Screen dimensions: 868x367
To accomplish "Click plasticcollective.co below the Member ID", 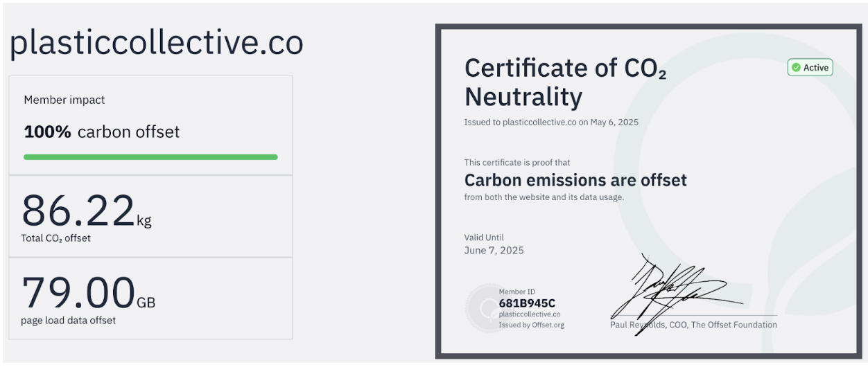I will [x=529, y=314].
